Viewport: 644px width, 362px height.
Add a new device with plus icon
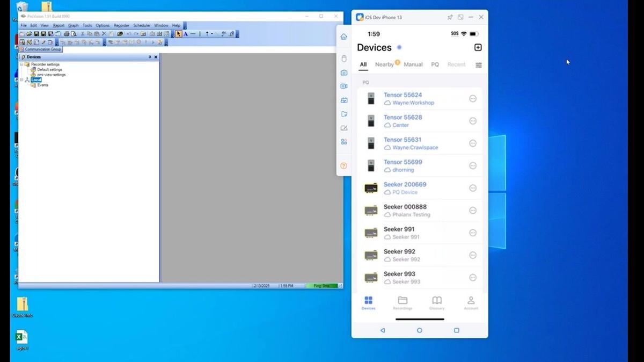[478, 47]
